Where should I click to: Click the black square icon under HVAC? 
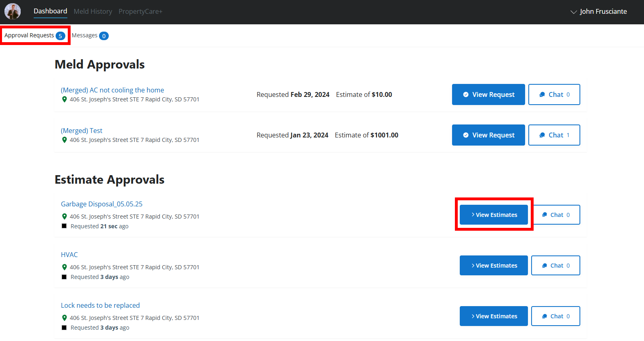[x=64, y=277]
